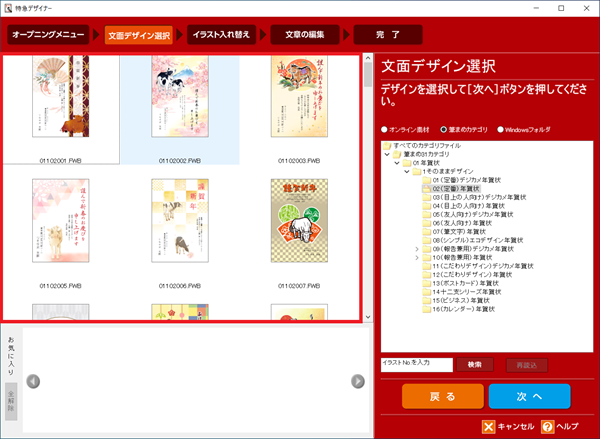This screenshot has width=600, height=439.
Task: Click folder icon of 03(目上の人向け)デジカメ年賀状
Action: pos(427,197)
